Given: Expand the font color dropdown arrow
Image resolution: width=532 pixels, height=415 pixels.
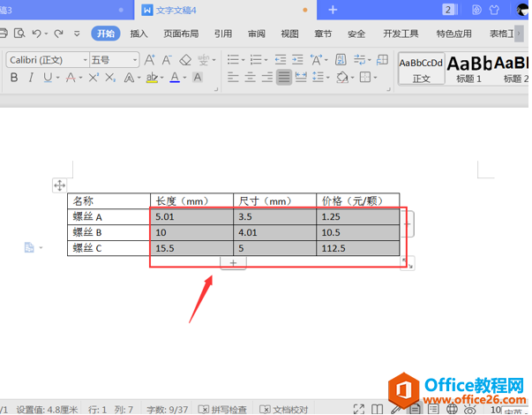Looking at the screenshot, I should 186,78.
